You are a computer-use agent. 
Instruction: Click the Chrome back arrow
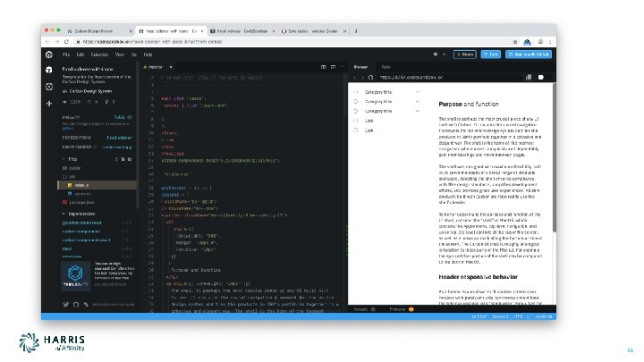point(47,42)
